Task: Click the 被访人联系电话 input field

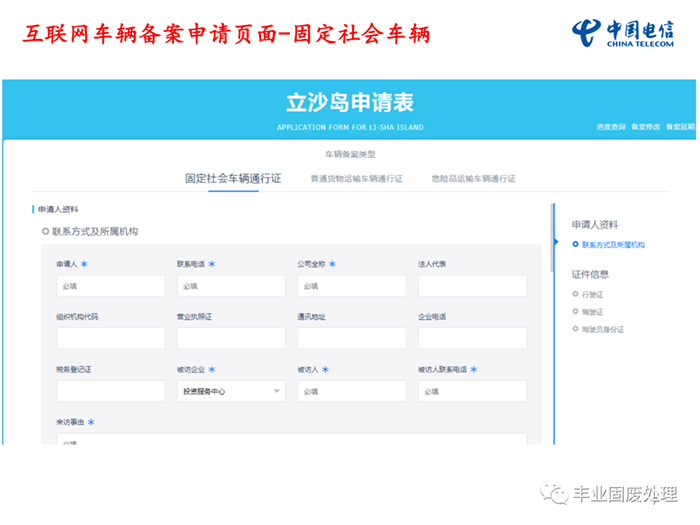Action: click(472, 391)
